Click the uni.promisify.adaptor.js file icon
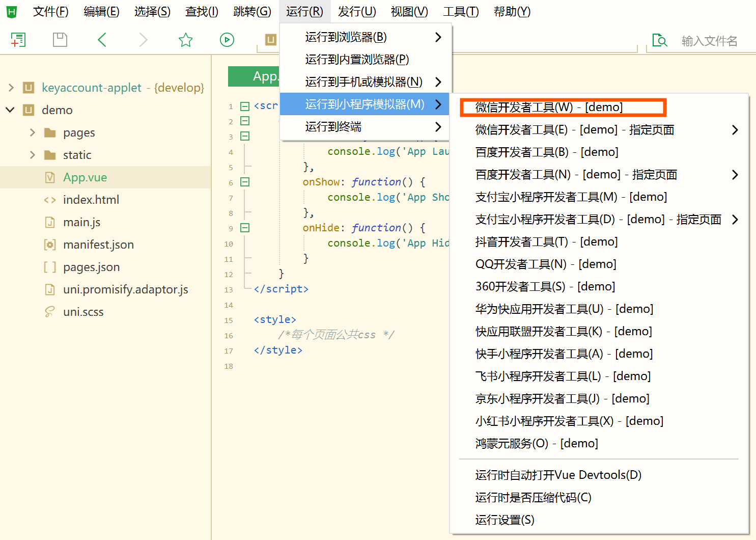This screenshot has width=756, height=540. (x=50, y=289)
